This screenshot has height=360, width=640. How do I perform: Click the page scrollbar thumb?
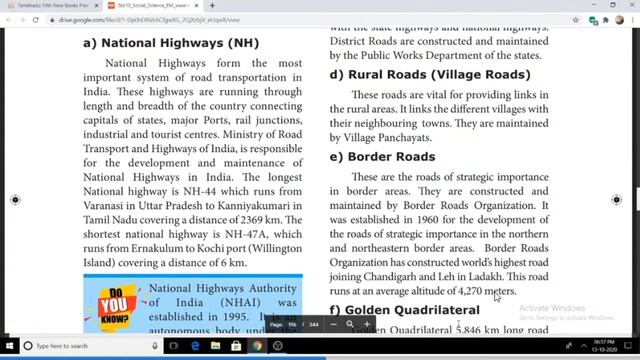coord(638,199)
